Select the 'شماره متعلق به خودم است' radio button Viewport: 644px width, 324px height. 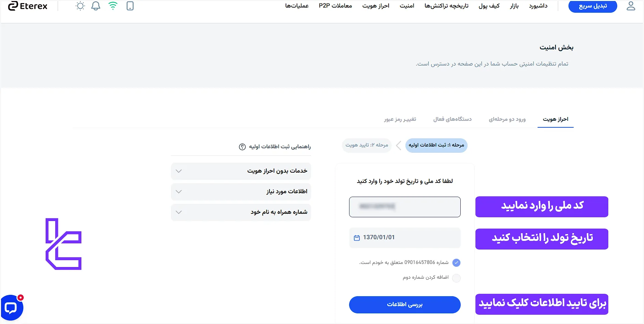(457, 263)
